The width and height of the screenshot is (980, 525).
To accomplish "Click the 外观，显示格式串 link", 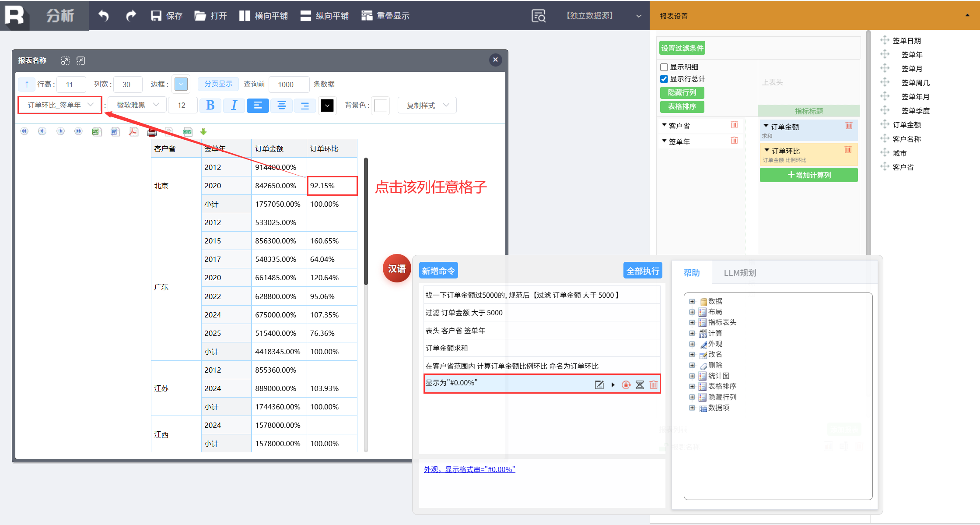I will pos(469,469).
